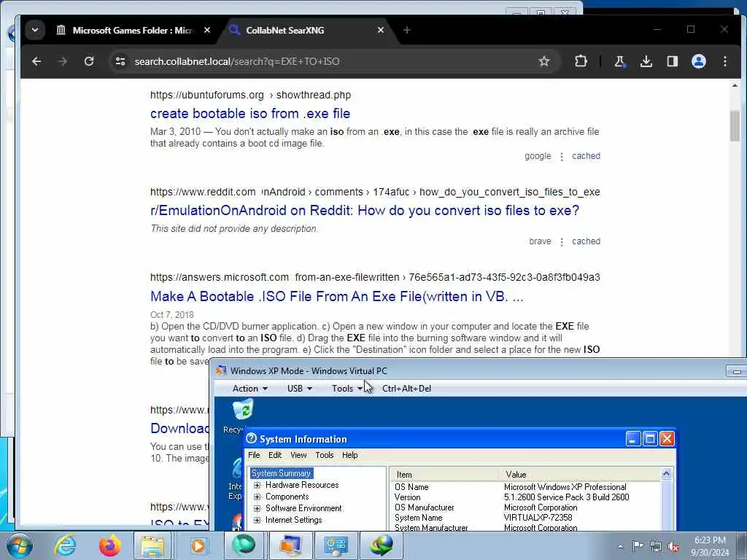
Task: Open Windows Media Player taskbar icon
Action: [x=198, y=545]
